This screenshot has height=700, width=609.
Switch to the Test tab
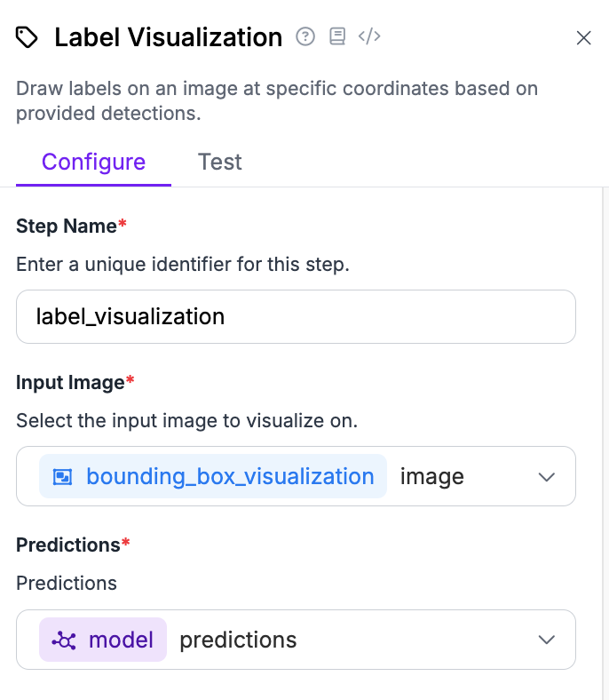tap(219, 163)
